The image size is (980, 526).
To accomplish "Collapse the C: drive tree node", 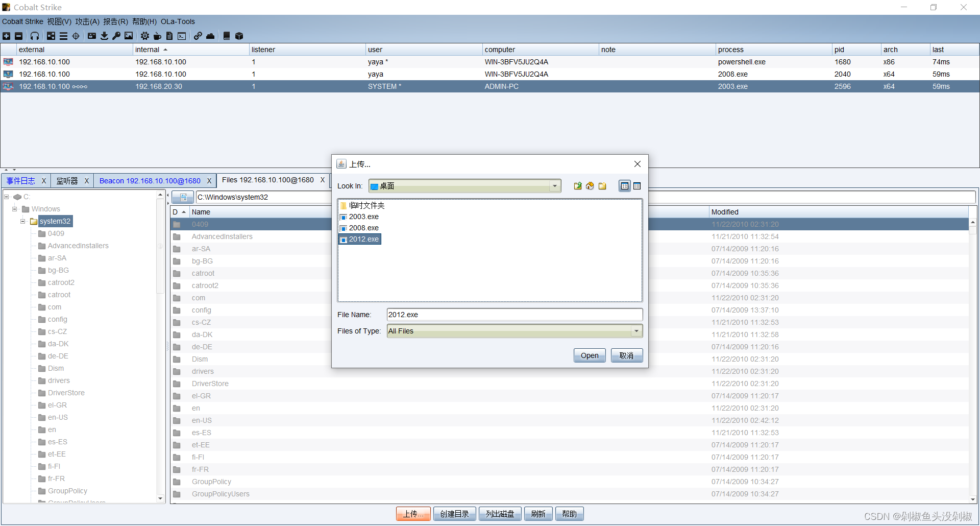I will pyautogui.click(x=7, y=197).
